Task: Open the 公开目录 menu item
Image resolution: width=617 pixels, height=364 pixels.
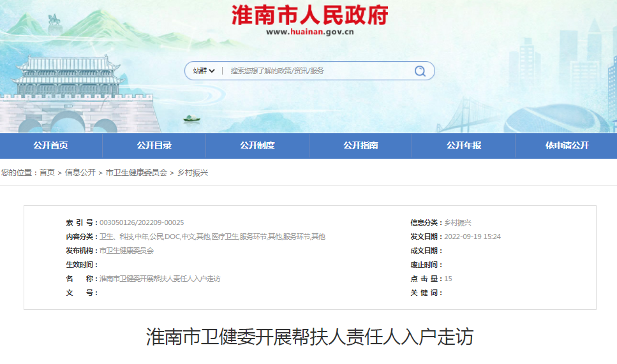Action: 154,145
